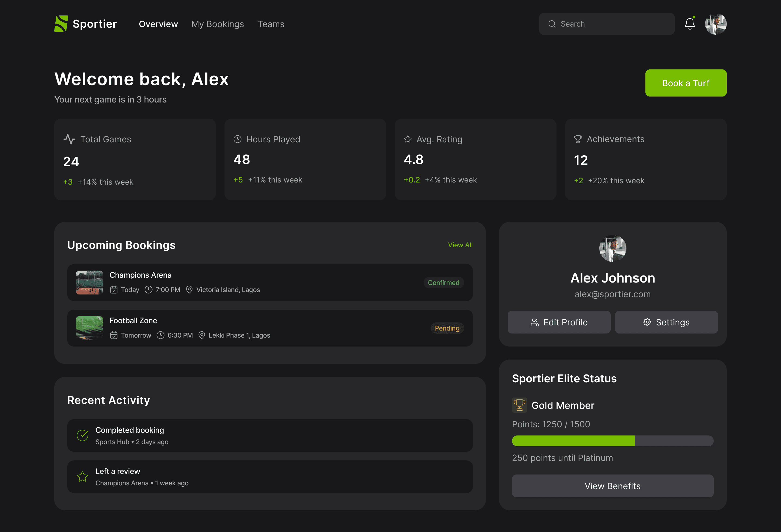The width and height of the screenshot is (781, 532).
Task: Click the Elite Status points progress bar
Action: pyautogui.click(x=612, y=441)
